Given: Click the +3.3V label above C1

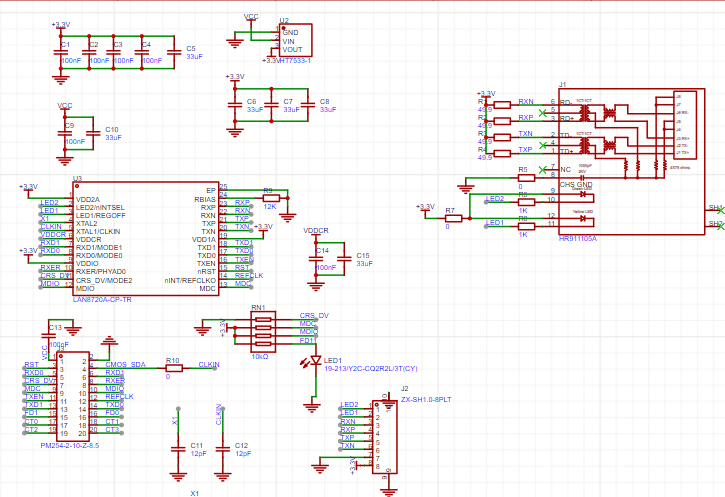Looking at the screenshot, I should [61, 25].
